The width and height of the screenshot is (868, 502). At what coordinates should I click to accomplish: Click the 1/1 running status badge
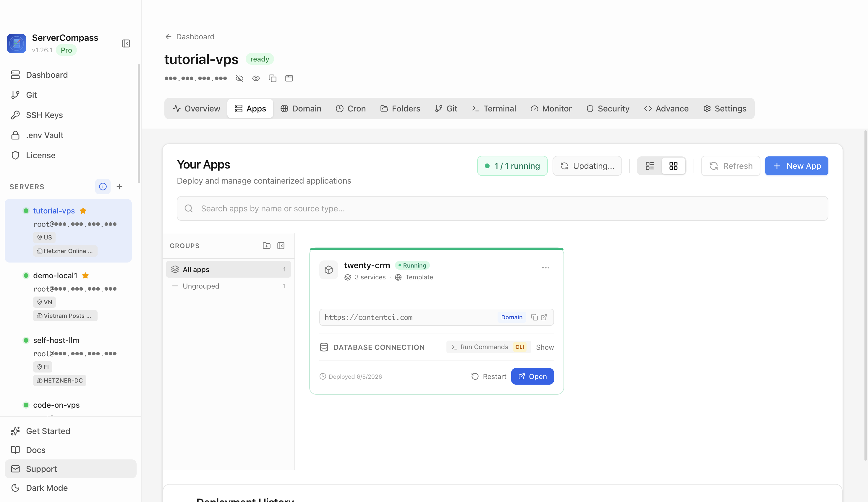512,166
